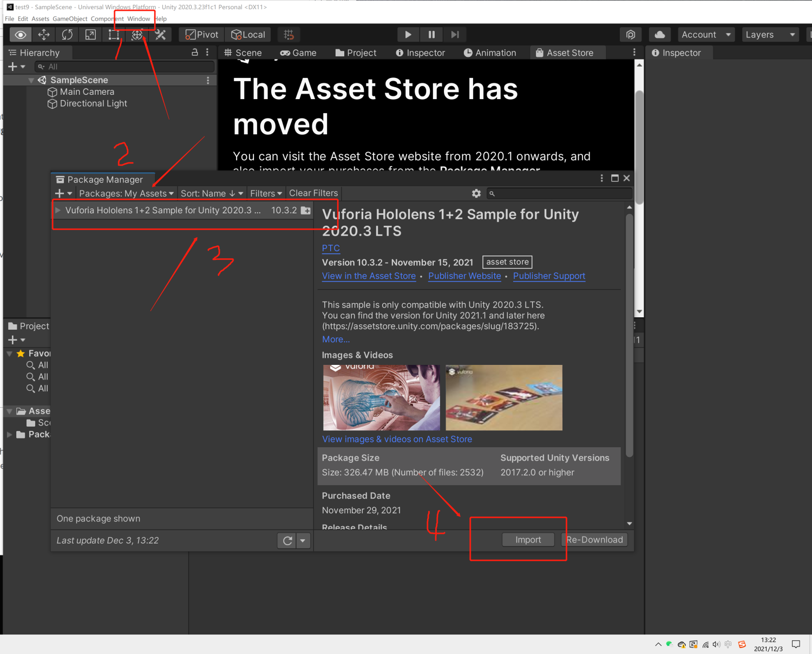Open Windows notification center icon
This screenshot has height=654, width=812.
(x=796, y=644)
